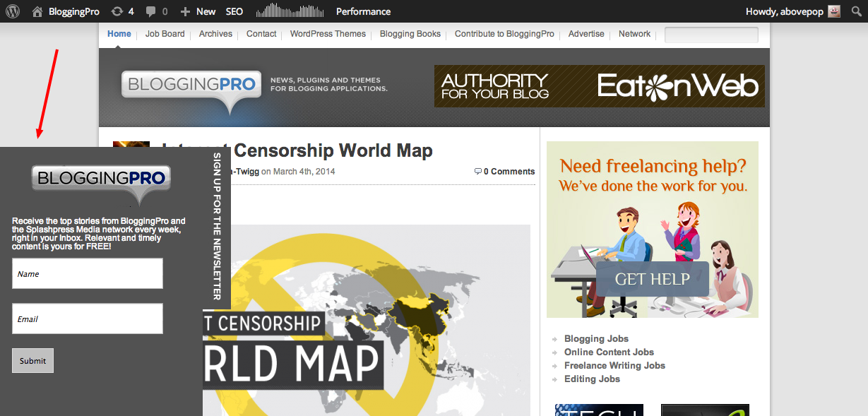This screenshot has height=416, width=868.
Task: Open the Freelance Writing Jobs link
Action: [614, 365]
